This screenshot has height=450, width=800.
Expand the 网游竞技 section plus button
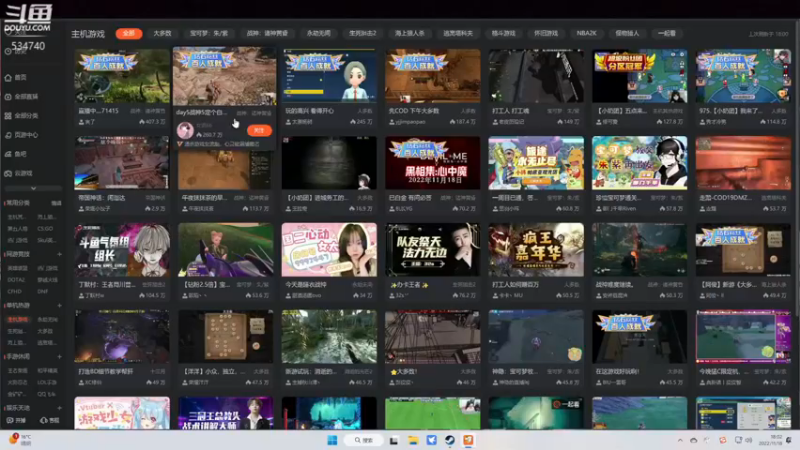click(59, 254)
